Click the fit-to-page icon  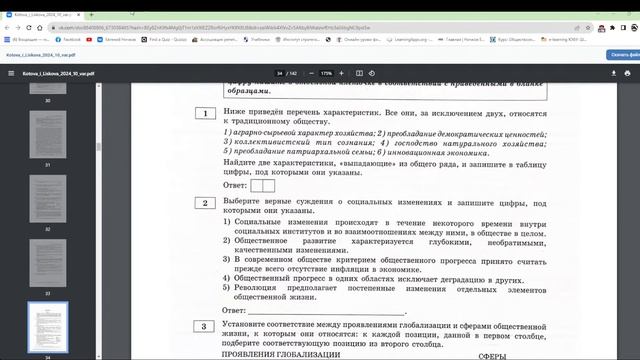(x=359, y=73)
